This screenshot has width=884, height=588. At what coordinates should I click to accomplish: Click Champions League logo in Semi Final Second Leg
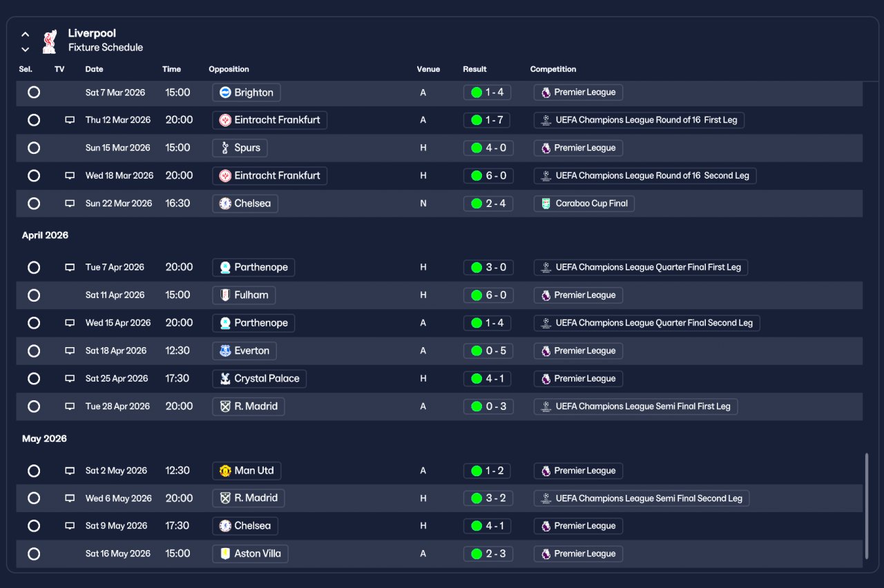(546, 498)
